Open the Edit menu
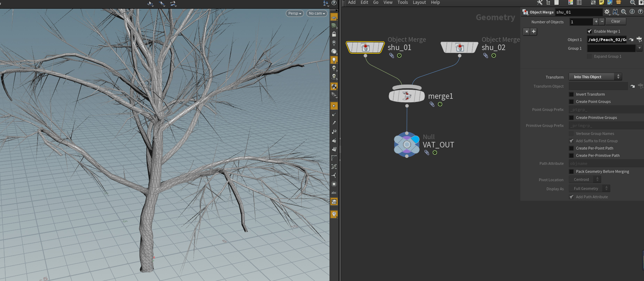 (364, 2)
